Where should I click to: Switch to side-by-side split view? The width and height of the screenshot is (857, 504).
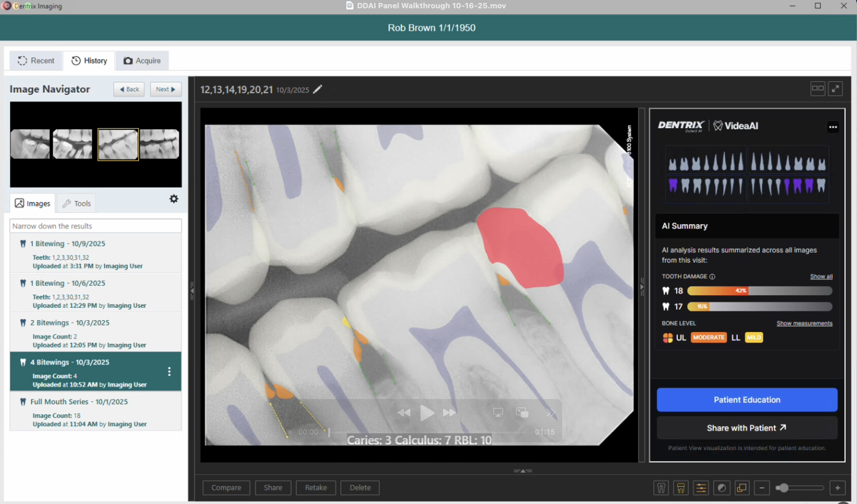pyautogui.click(x=818, y=88)
